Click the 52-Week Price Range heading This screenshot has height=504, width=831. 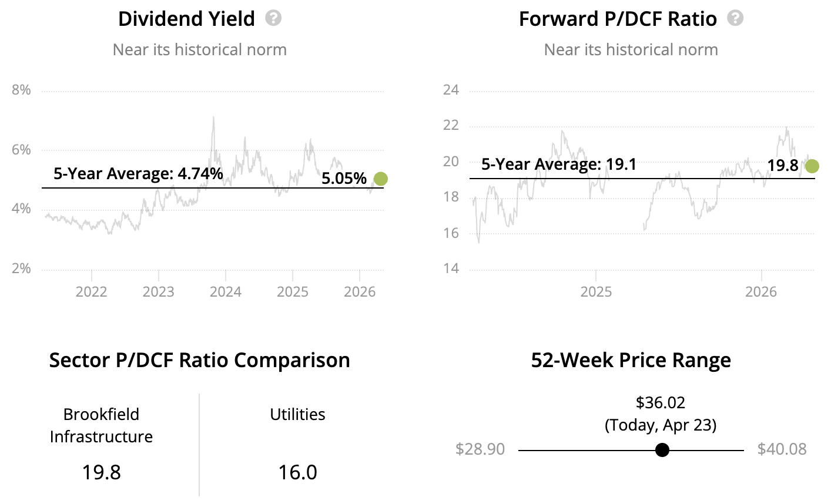(x=631, y=360)
